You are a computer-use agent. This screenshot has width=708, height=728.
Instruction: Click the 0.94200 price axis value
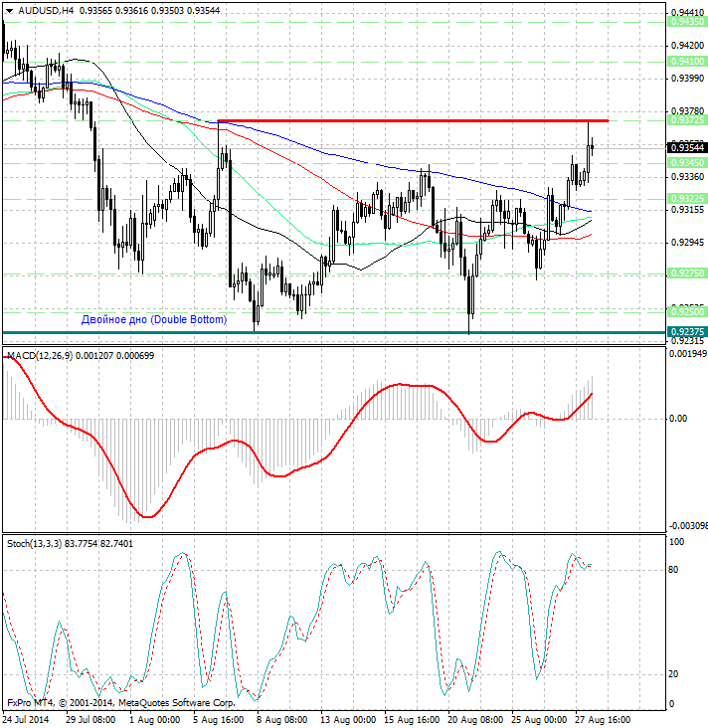(687, 46)
